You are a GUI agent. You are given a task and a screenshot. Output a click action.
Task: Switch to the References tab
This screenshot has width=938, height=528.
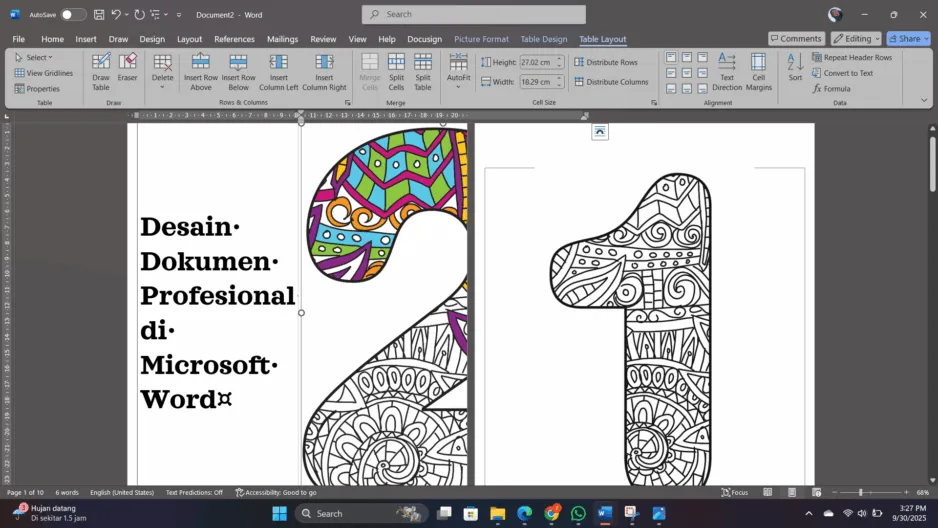point(234,39)
